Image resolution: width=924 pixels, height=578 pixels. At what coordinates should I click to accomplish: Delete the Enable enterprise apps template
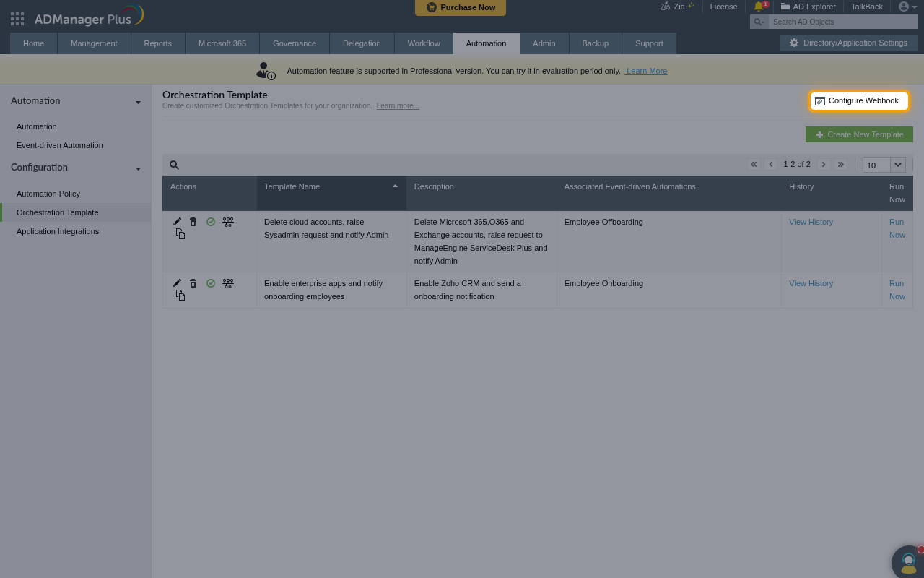point(193,283)
